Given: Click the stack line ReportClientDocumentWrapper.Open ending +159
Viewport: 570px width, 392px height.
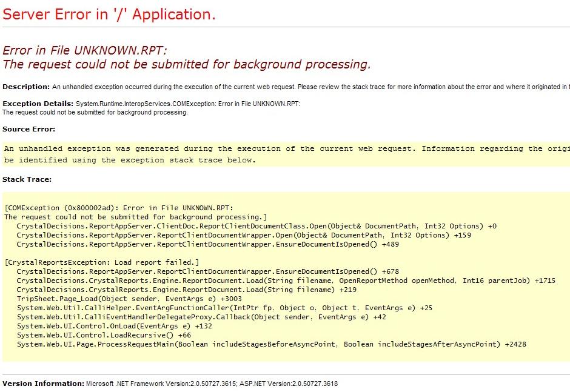Looking at the screenshot, I should (x=244, y=235).
